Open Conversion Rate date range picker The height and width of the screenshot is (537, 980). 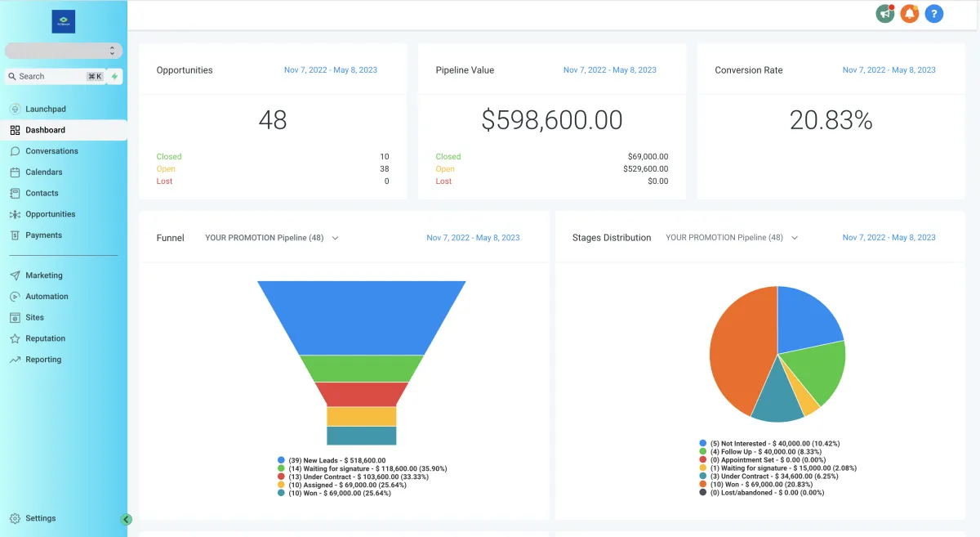pos(889,70)
